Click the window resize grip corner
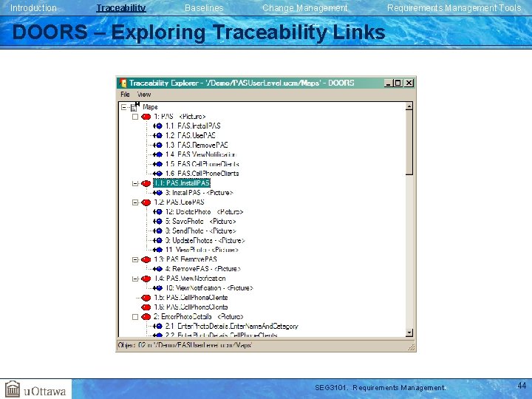The width and height of the screenshot is (532, 399). click(x=412, y=347)
